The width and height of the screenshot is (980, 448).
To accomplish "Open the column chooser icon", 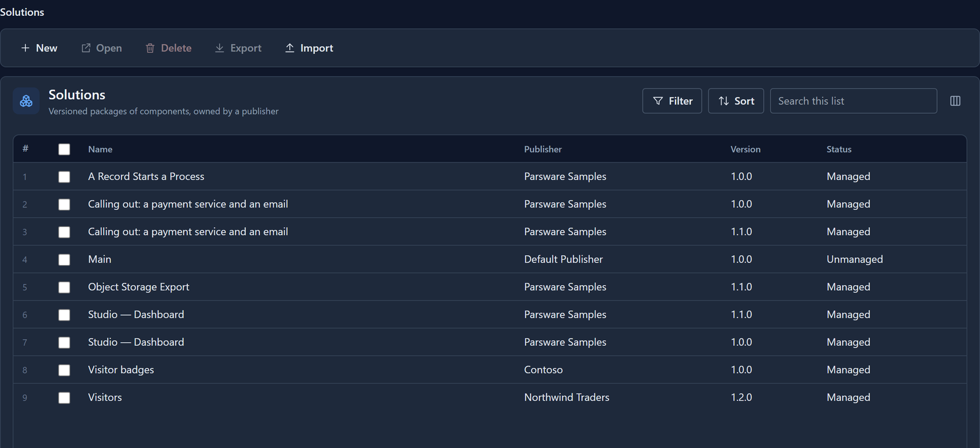I will pos(955,101).
